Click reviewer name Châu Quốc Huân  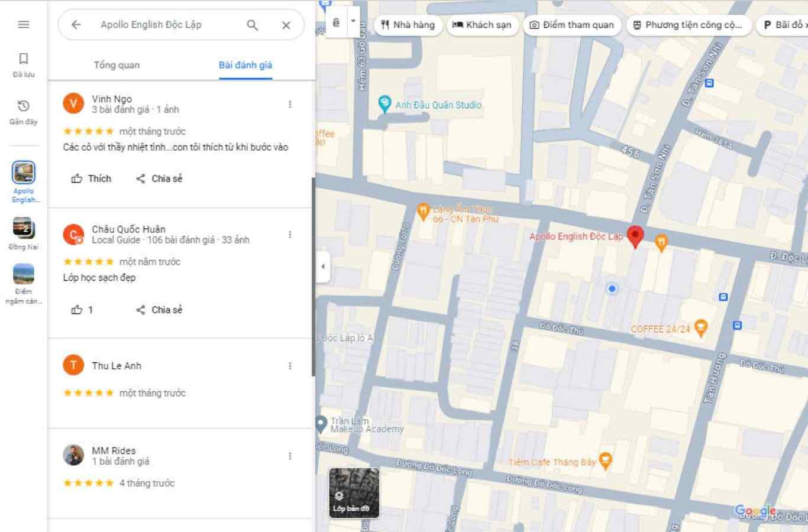point(128,229)
